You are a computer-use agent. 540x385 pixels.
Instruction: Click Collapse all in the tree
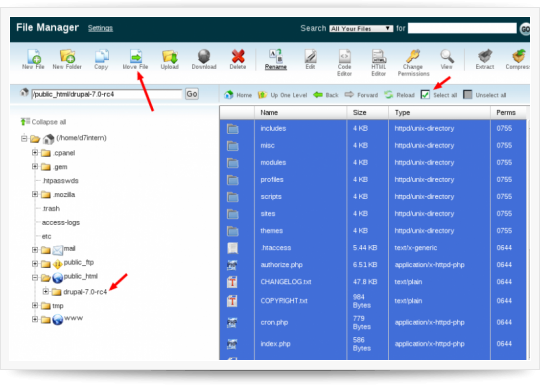(43, 122)
